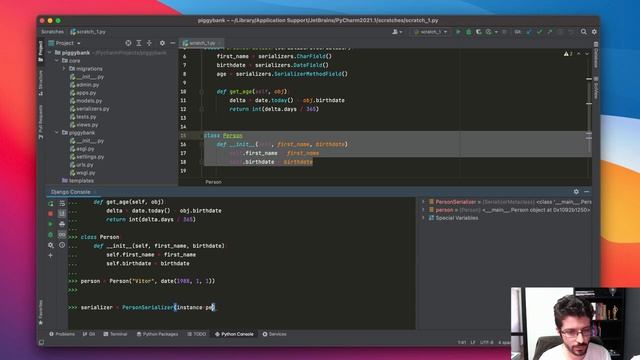Expand the Special Variables node
Viewport: 640px width, 360px height.
point(423,218)
